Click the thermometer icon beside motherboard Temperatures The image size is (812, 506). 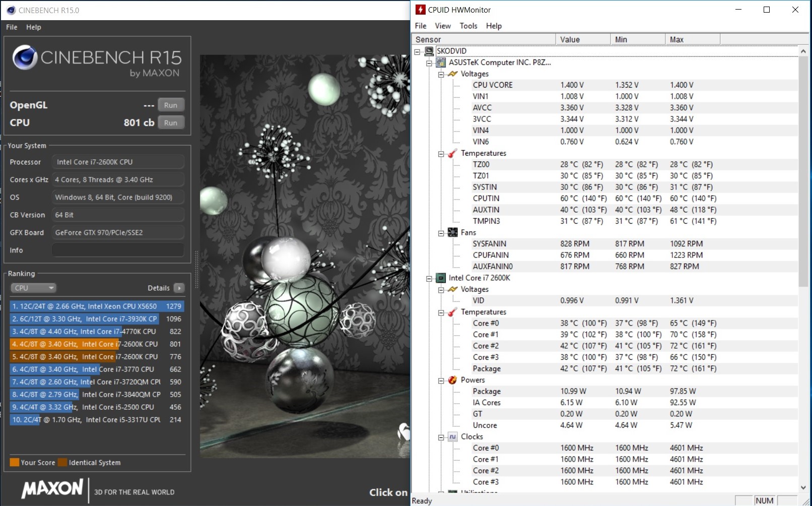[452, 153]
